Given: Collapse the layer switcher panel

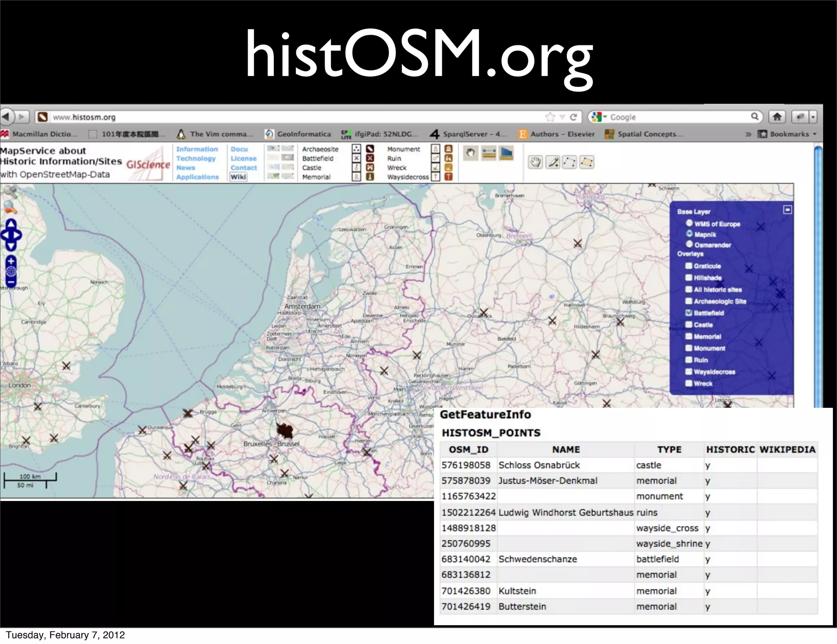Looking at the screenshot, I should coord(787,210).
